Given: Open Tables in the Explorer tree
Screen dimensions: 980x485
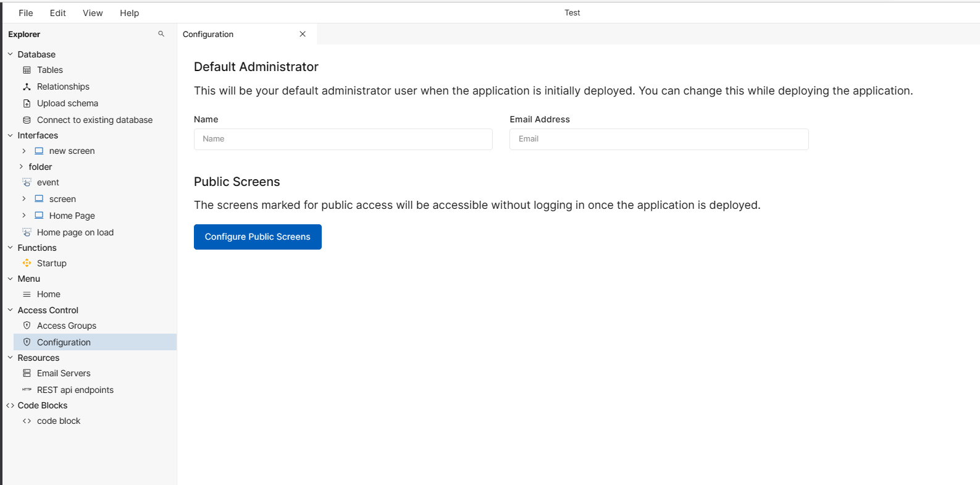Looking at the screenshot, I should 50,70.
